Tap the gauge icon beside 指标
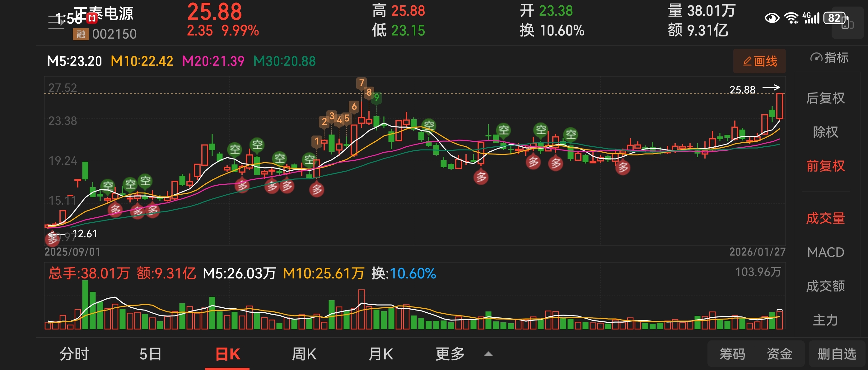This screenshot has height=370, width=868. click(x=816, y=58)
